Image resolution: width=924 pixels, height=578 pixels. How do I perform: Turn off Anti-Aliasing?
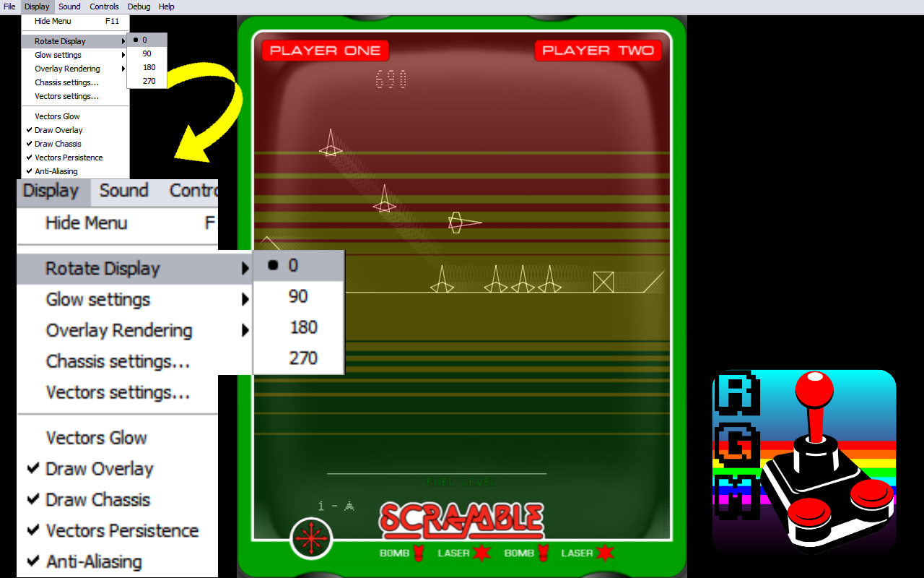(75, 171)
